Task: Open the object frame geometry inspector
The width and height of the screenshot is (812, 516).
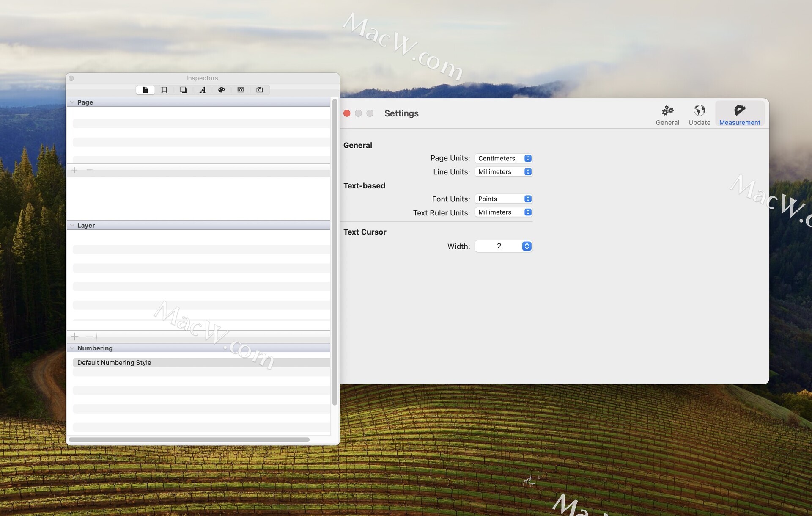Action: point(164,90)
